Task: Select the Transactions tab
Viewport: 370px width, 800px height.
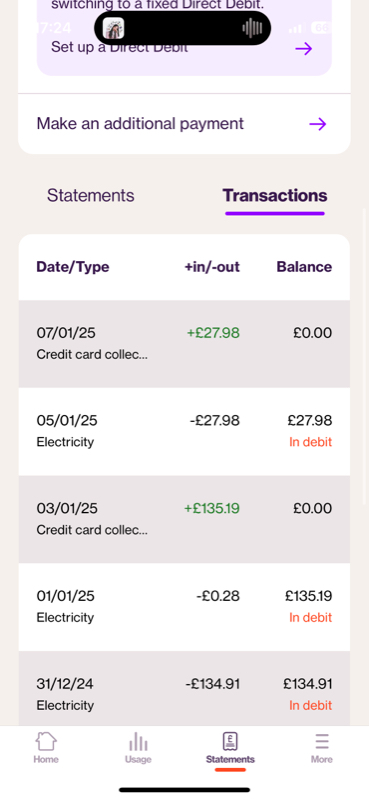Action: coord(275,195)
